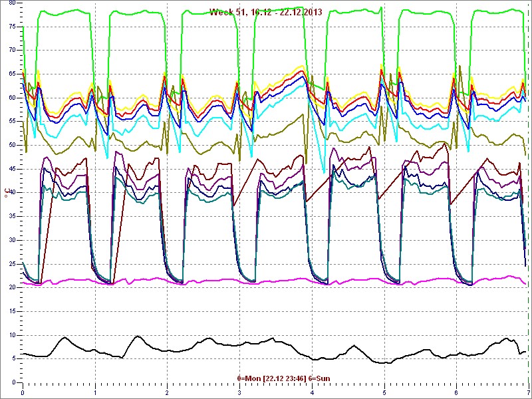Viewport: 532px width, 399px height.
Task: Select the y-axis label 30
Action: 12,240
